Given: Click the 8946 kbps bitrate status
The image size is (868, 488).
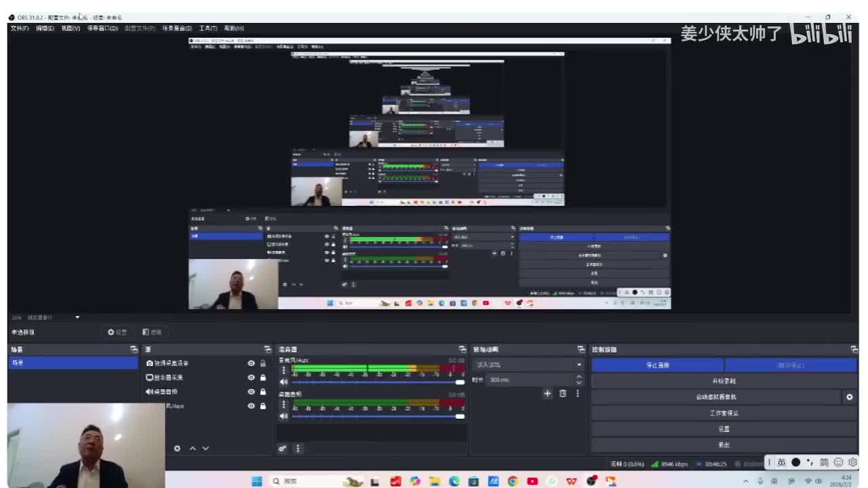Looking at the screenshot, I should tap(669, 464).
